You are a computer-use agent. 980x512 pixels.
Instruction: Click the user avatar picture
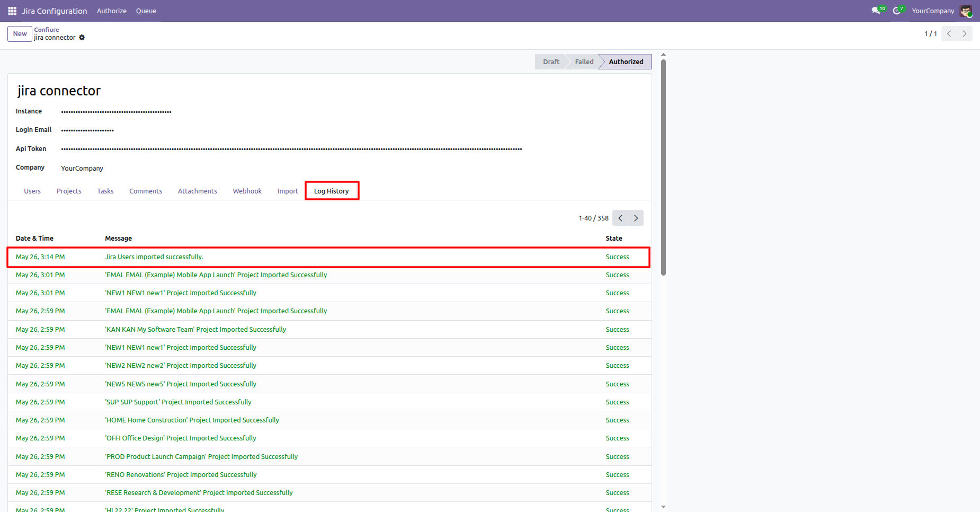point(966,11)
